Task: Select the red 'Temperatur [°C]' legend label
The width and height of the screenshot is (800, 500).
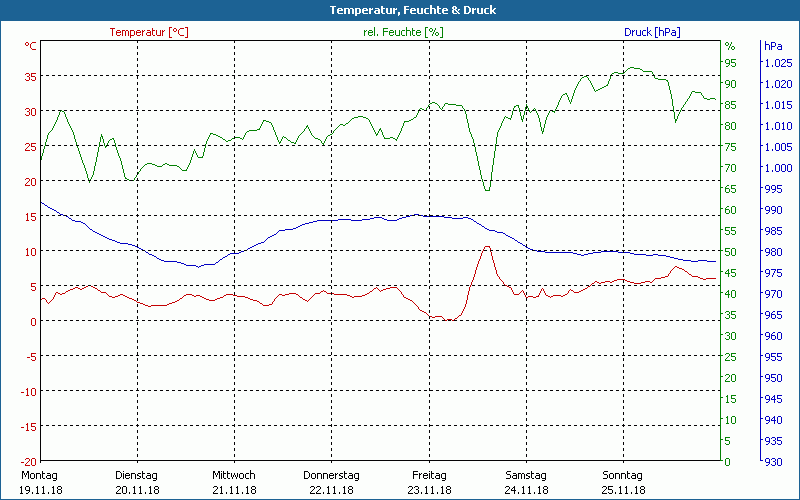Action: (149, 32)
